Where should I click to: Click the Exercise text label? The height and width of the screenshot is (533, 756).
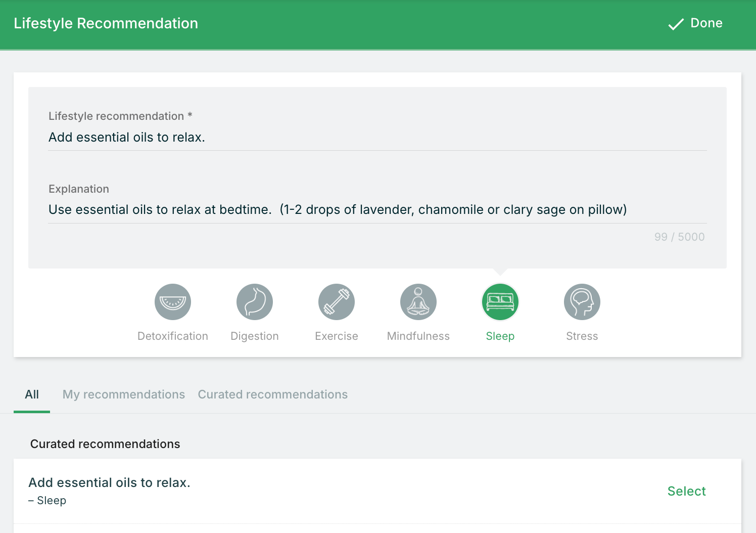pos(337,336)
